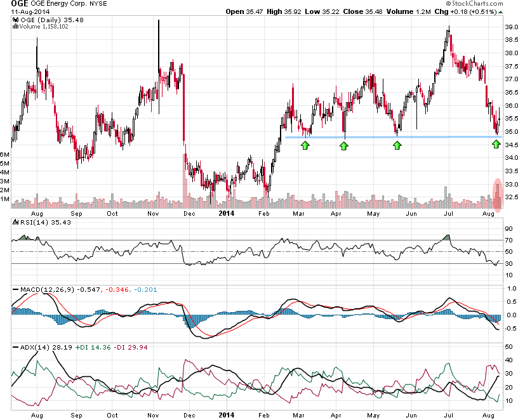Click the shaded overbought RSI peak near July
The image size is (518, 420).
447,237
